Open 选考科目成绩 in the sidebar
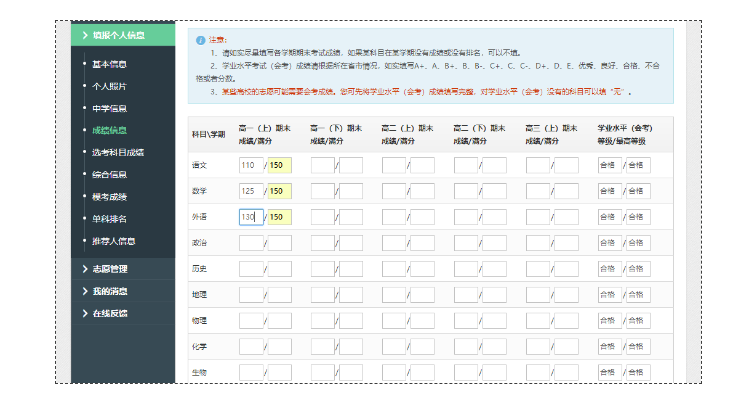The width and height of the screenshot is (756, 400). pyautogui.click(x=118, y=152)
